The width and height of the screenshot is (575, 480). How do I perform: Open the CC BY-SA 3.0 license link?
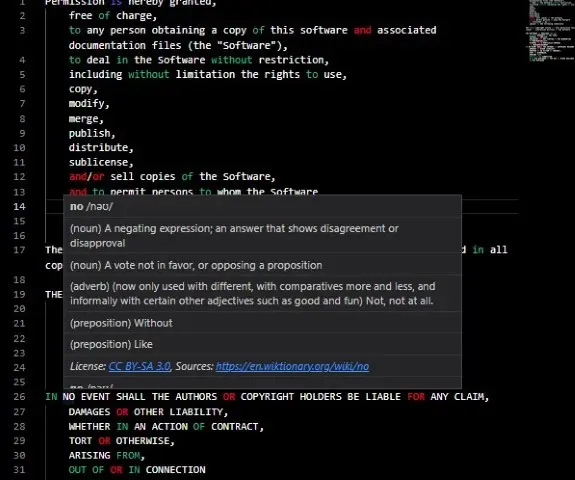(139, 366)
